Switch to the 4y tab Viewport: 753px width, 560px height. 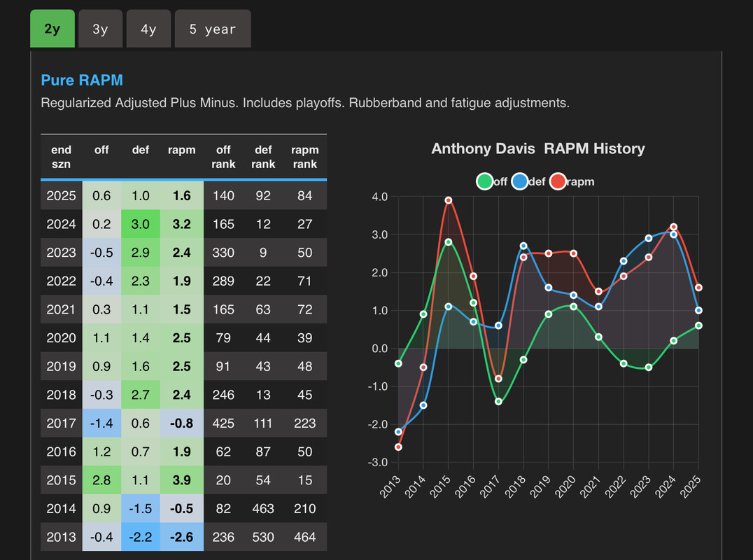click(148, 29)
